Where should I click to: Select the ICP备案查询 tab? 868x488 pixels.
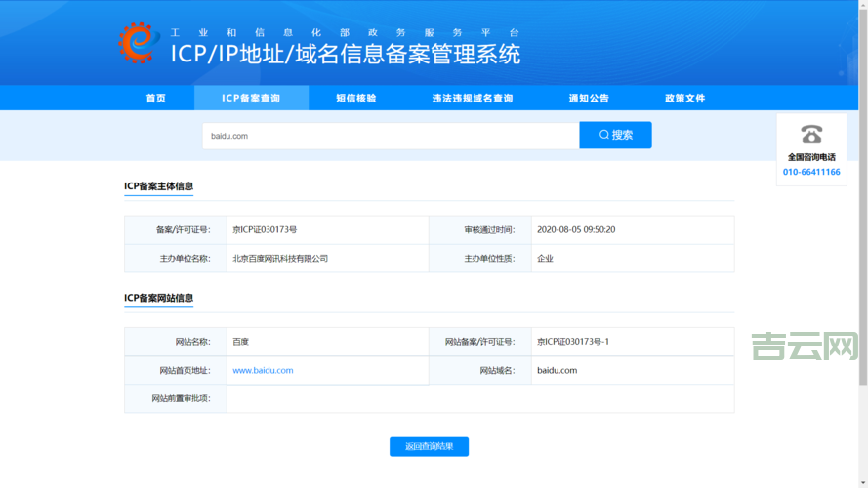click(251, 98)
